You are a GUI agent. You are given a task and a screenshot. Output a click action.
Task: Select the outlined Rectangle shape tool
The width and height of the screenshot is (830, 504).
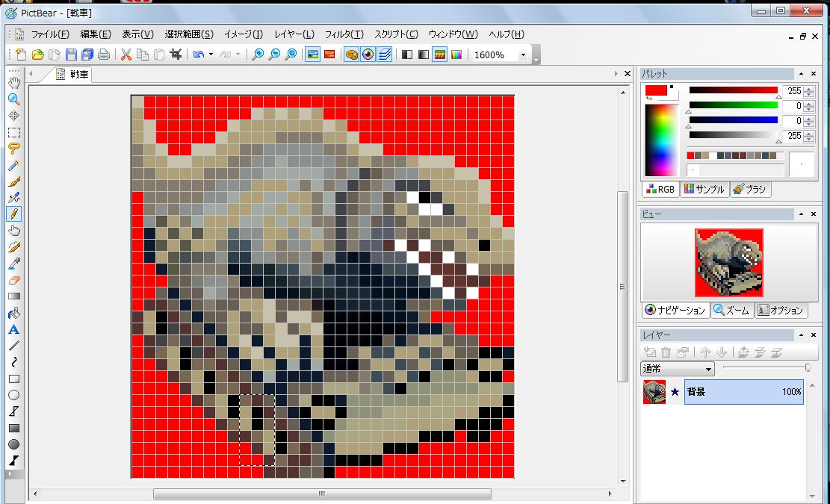click(14, 379)
